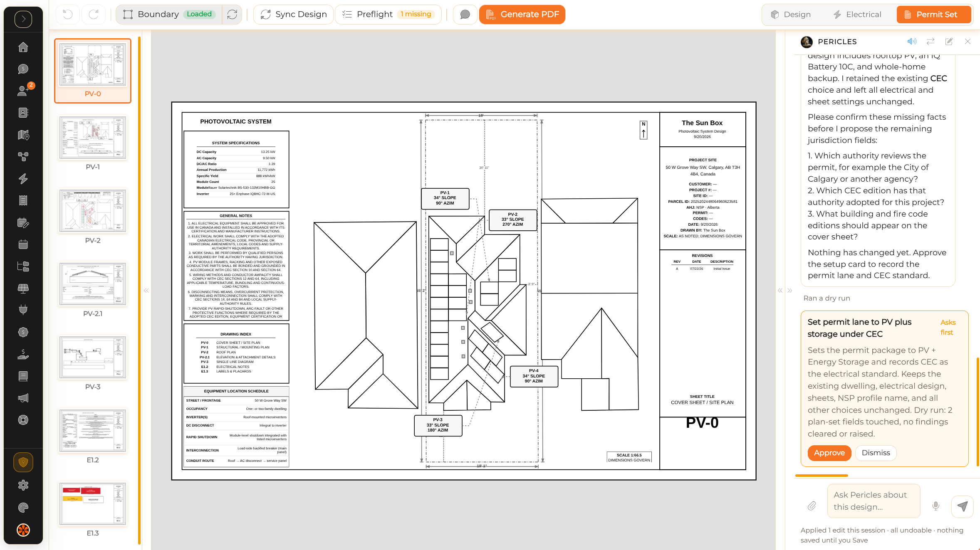
Task: Switch to the Design tab
Action: pyautogui.click(x=790, y=15)
